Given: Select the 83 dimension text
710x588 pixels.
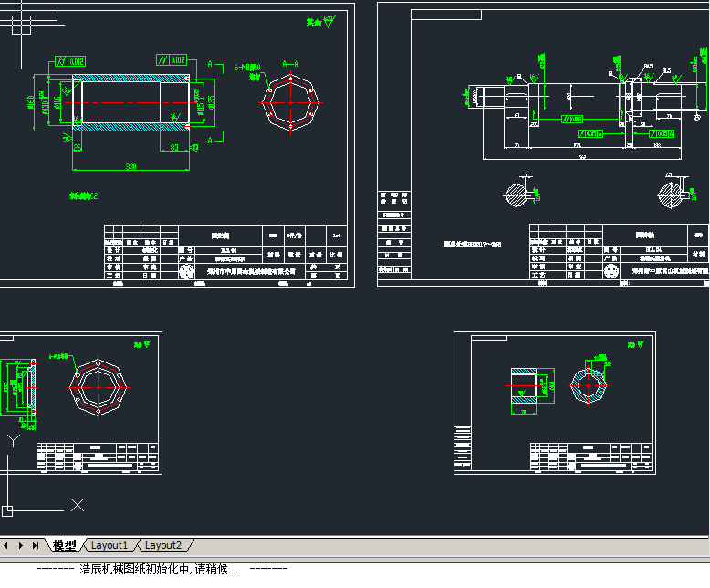Looking at the screenshot, I should (174, 147).
